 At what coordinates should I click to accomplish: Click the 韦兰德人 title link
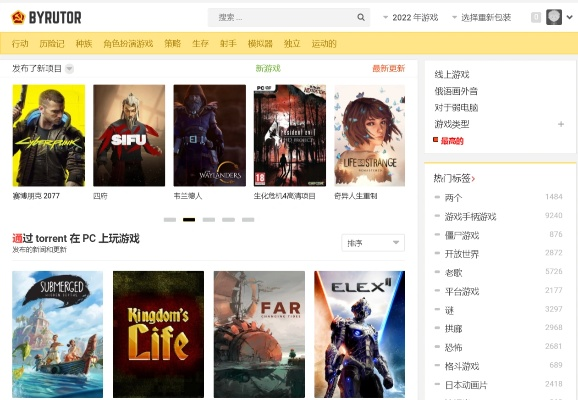tap(188, 196)
